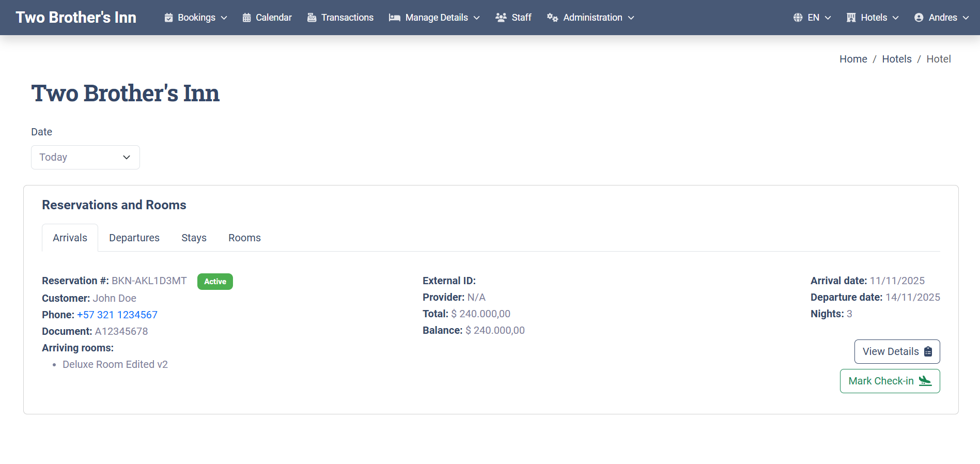Image resolution: width=980 pixels, height=464 pixels.
Task: Expand the Administration menu chevron
Action: pos(631,18)
